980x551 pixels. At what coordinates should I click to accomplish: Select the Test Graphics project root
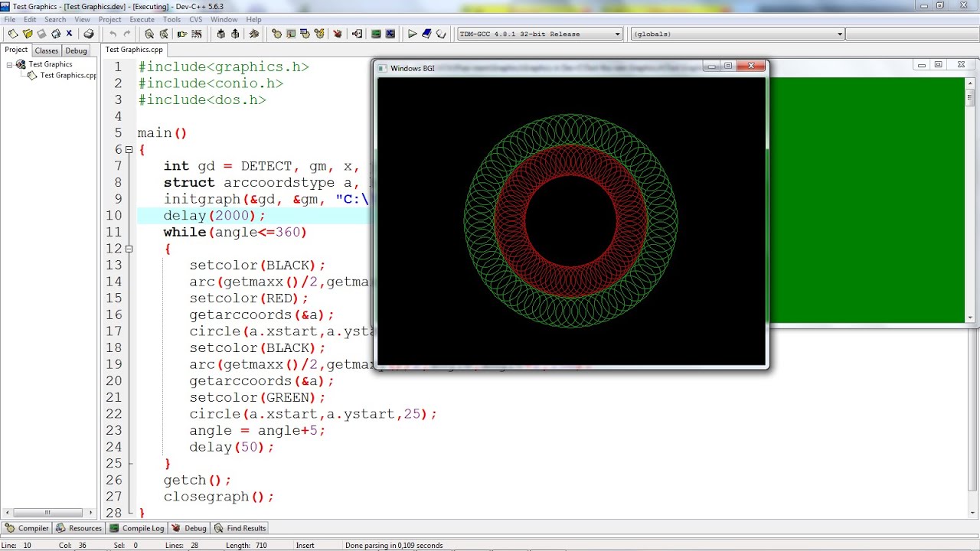point(51,64)
